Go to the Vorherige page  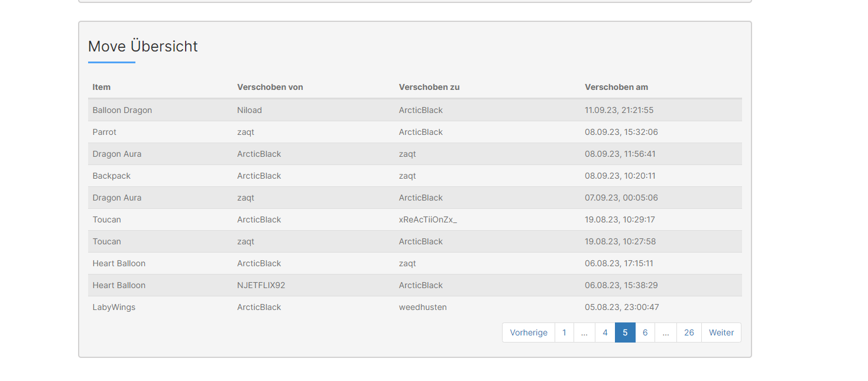click(x=529, y=332)
